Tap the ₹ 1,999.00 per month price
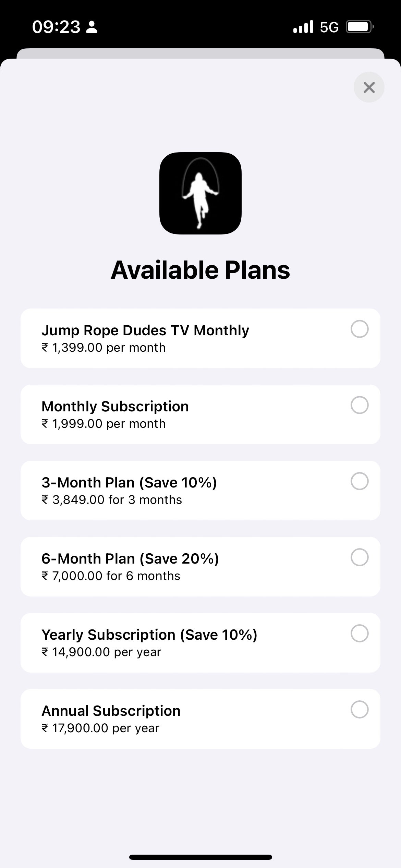Viewport: 401px width, 868px height. (104, 424)
